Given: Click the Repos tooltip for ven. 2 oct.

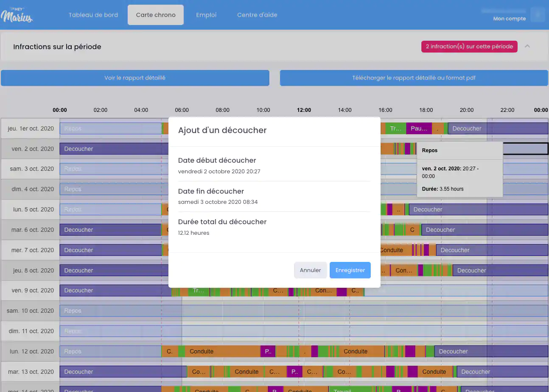Looking at the screenshot, I should pyautogui.click(x=460, y=170).
